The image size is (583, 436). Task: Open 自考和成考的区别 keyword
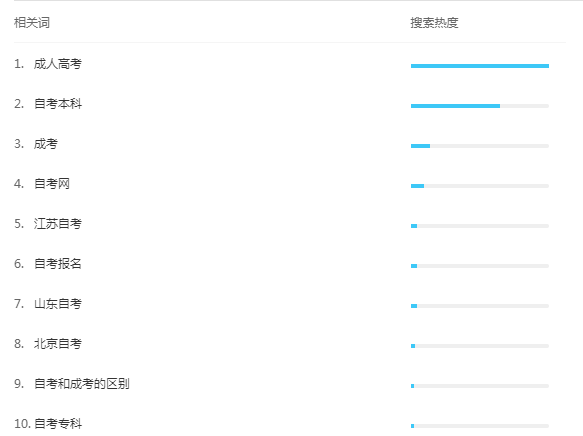tap(82, 384)
